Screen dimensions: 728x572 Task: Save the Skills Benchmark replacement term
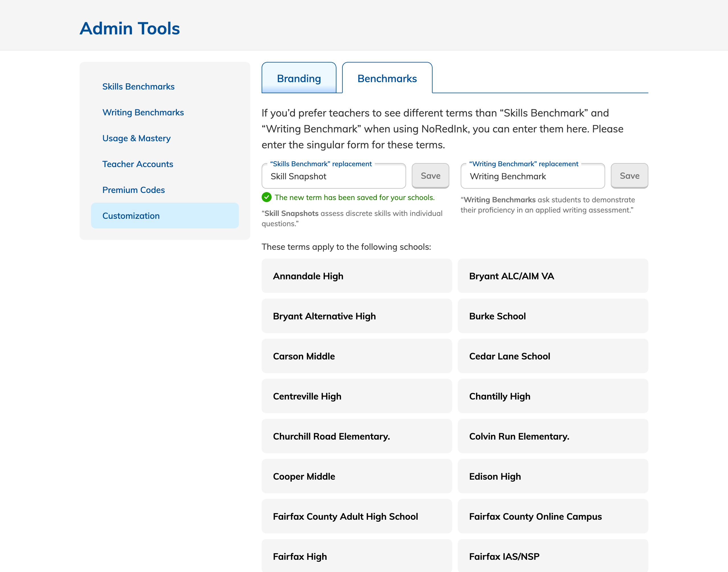coord(430,176)
